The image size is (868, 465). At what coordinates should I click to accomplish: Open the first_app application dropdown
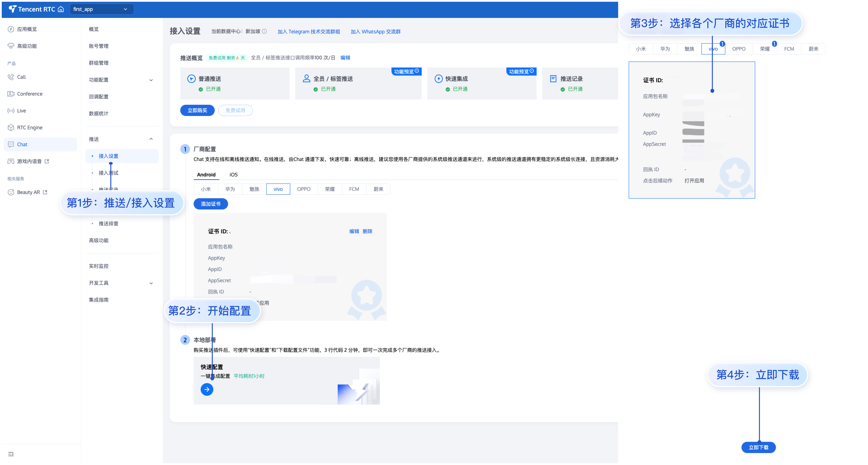[x=101, y=9]
